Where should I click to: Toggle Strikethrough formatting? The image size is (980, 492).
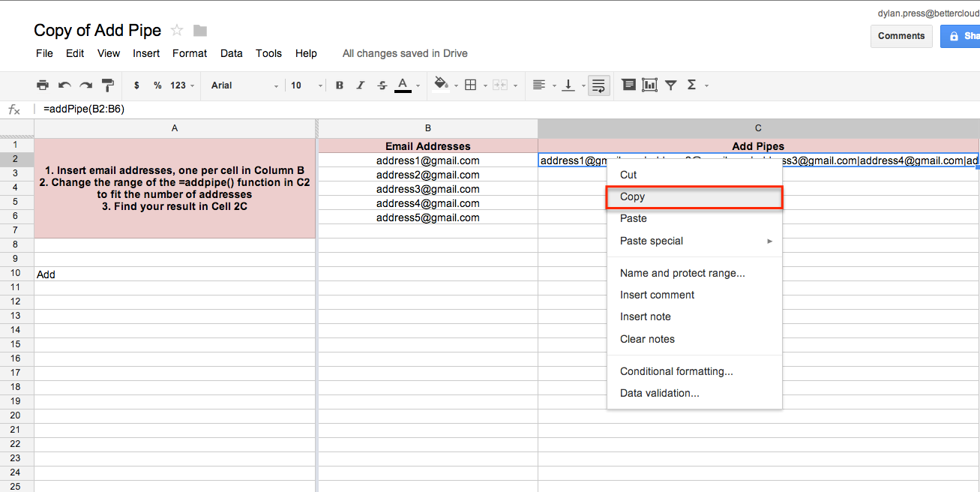(382, 85)
